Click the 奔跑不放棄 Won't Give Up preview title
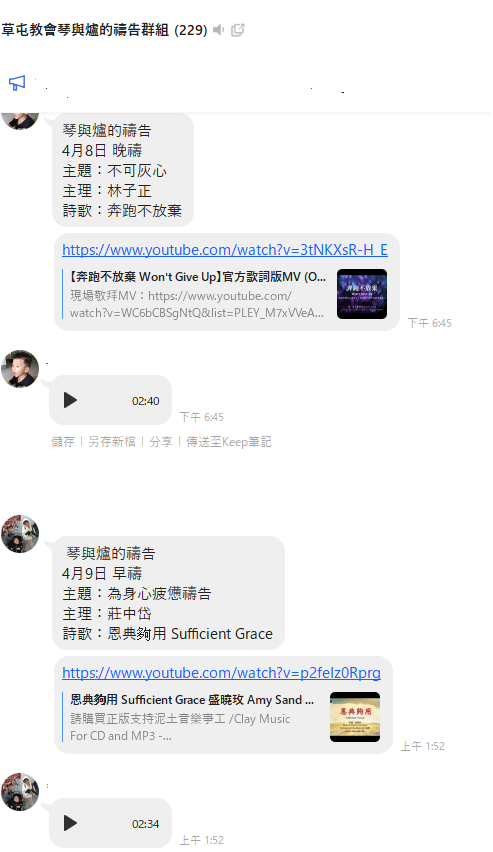The width and height of the screenshot is (493, 852). click(197, 277)
